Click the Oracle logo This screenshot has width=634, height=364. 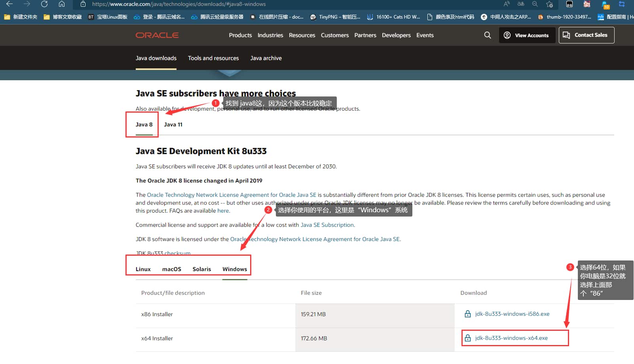[x=157, y=35]
